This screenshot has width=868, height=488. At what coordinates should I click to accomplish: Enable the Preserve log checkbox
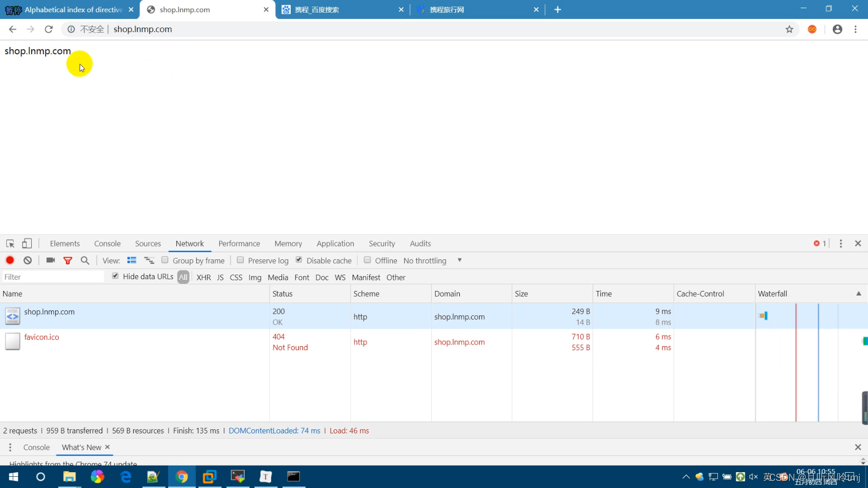pos(240,260)
